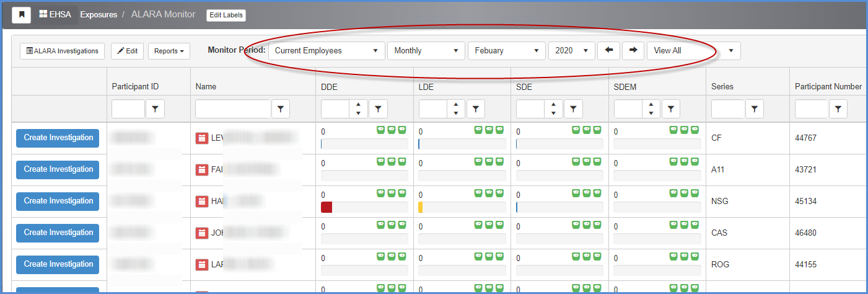
Task: Click the Series filter input box
Action: [728, 109]
